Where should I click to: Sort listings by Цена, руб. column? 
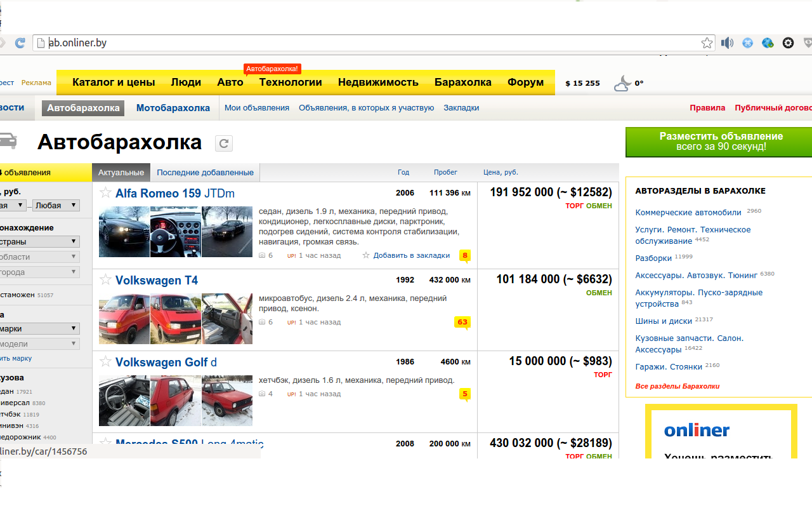tap(501, 173)
